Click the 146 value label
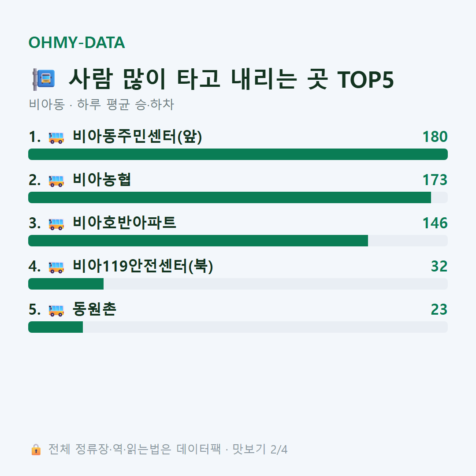The image size is (476, 476). pyautogui.click(x=435, y=223)
